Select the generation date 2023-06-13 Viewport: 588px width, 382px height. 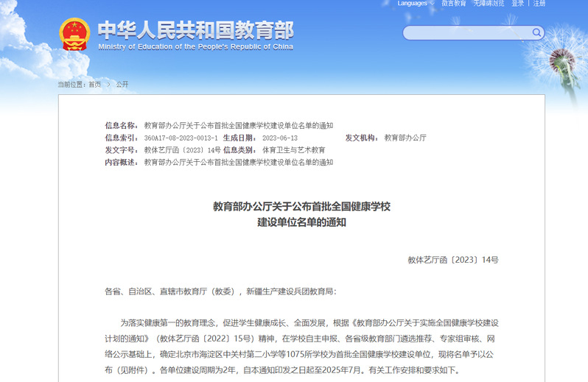point(280,138)
